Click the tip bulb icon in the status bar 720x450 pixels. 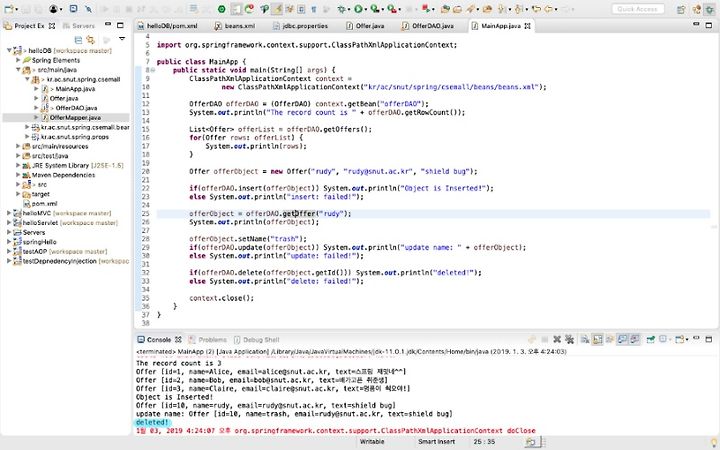[714, 442]
